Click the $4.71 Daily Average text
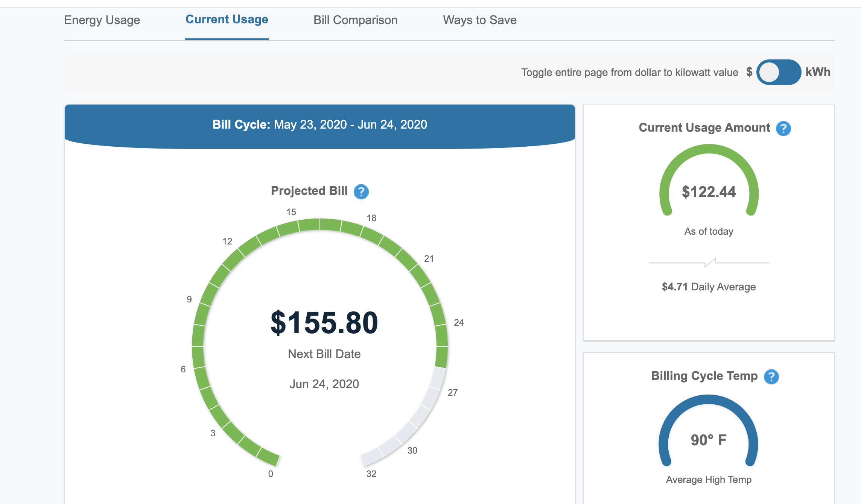This screenshot has width=861, height=504. pyautogui.click(x=708, y=287)
